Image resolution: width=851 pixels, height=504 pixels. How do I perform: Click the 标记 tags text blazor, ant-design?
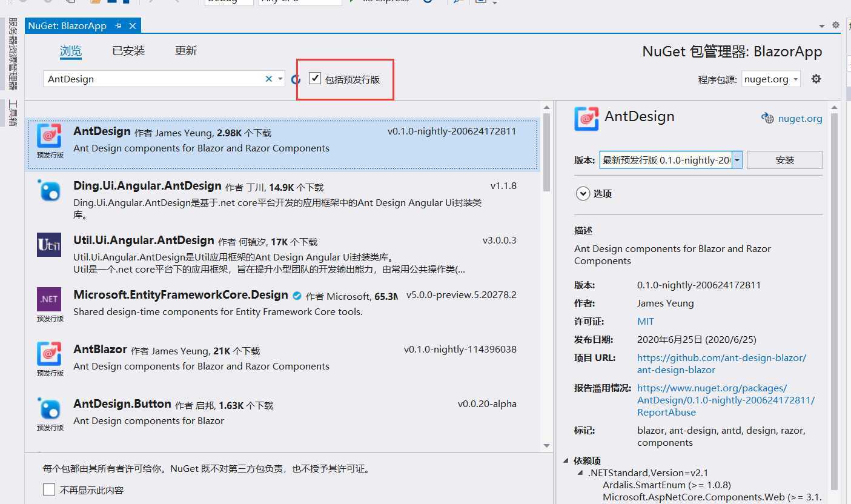click(721, 436)
